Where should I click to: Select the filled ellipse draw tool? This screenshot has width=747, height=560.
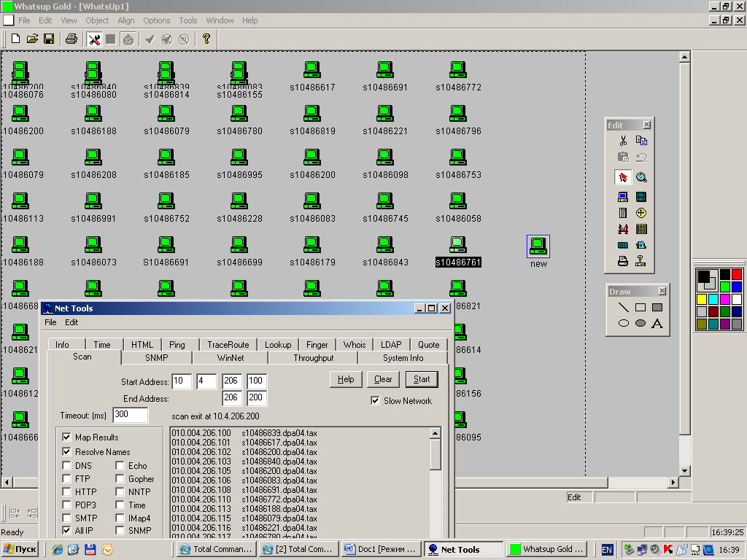click(x=640, y=323)
